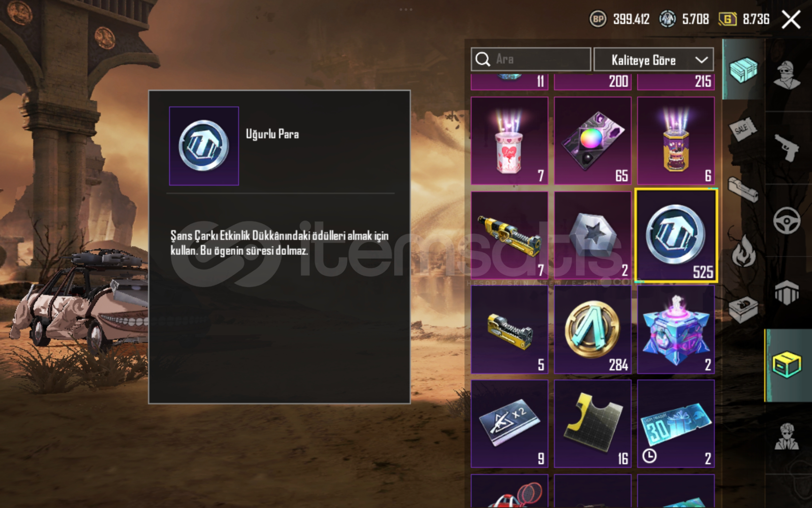
Task: Open the steering wheel vehicles category
Action: coord(787,220)
